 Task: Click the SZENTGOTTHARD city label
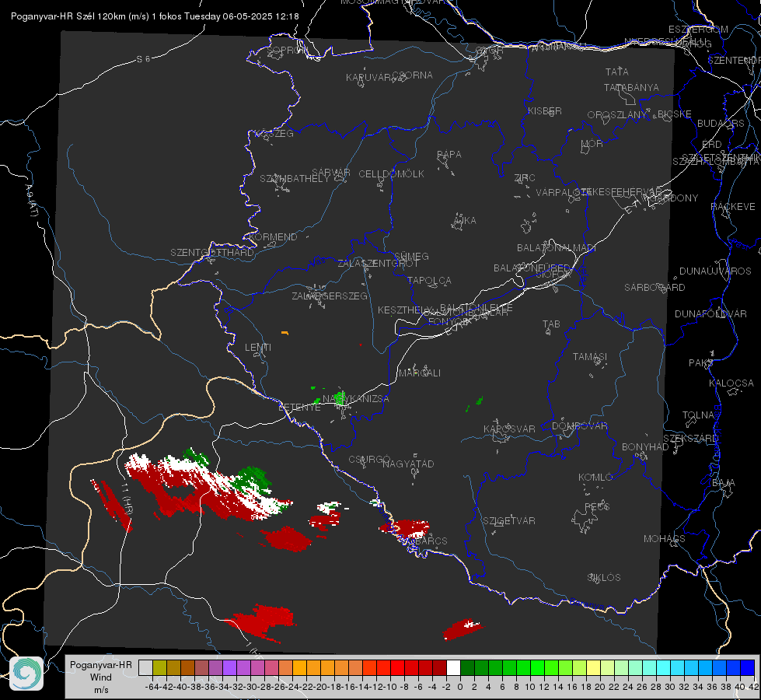click(x=212, y=253)
